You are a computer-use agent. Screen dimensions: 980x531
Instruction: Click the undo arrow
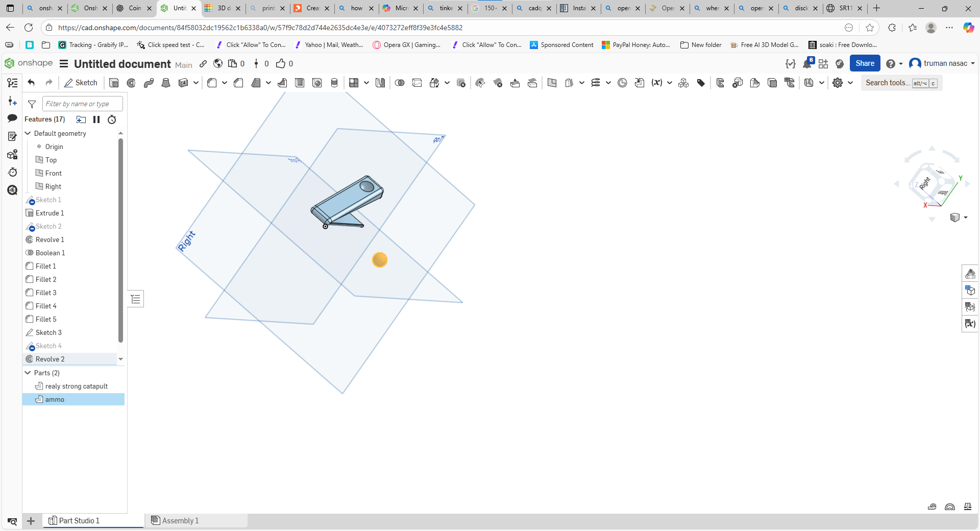click(x=31, y=83)
